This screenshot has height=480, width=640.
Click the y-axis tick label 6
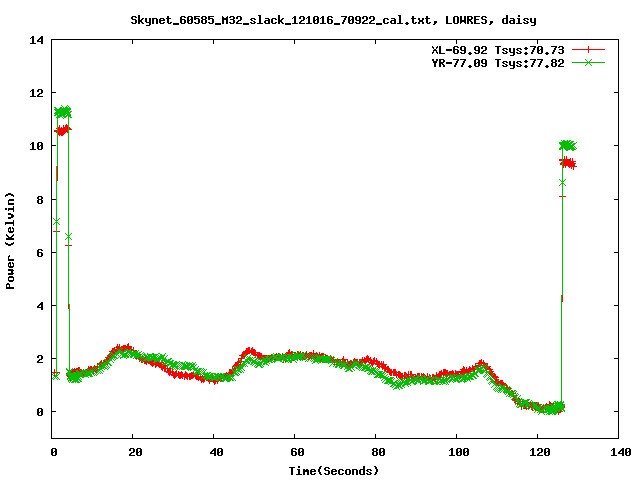40,253
